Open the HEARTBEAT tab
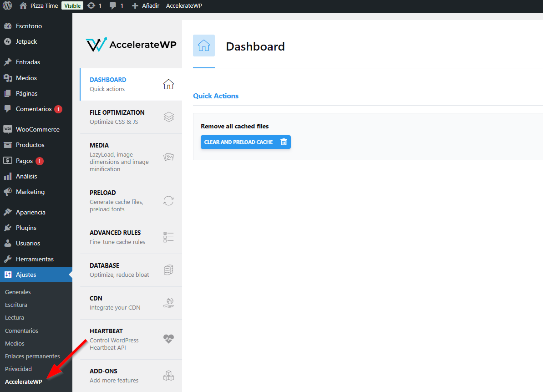Image resolution: width=543 pixels, height=392 pixels. tap(131, 339)
